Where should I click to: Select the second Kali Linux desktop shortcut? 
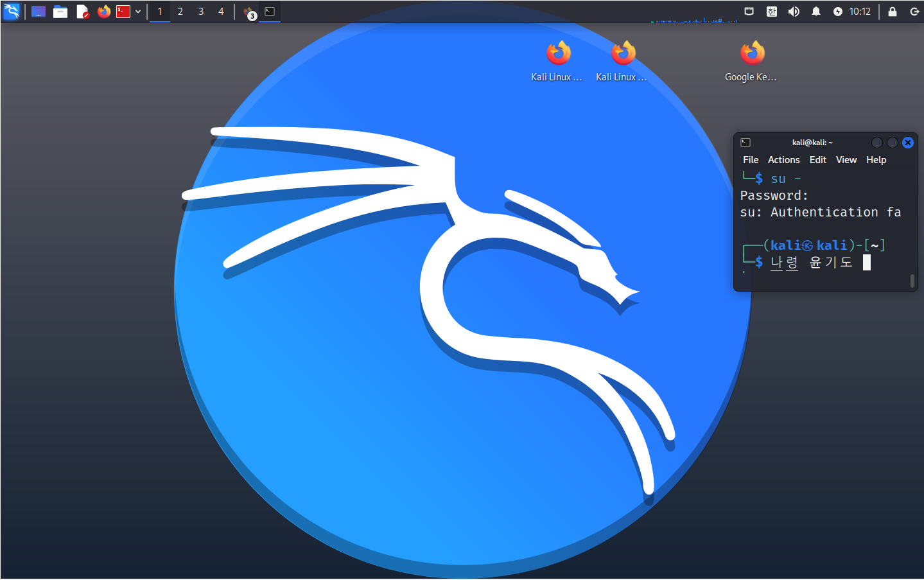622,62
